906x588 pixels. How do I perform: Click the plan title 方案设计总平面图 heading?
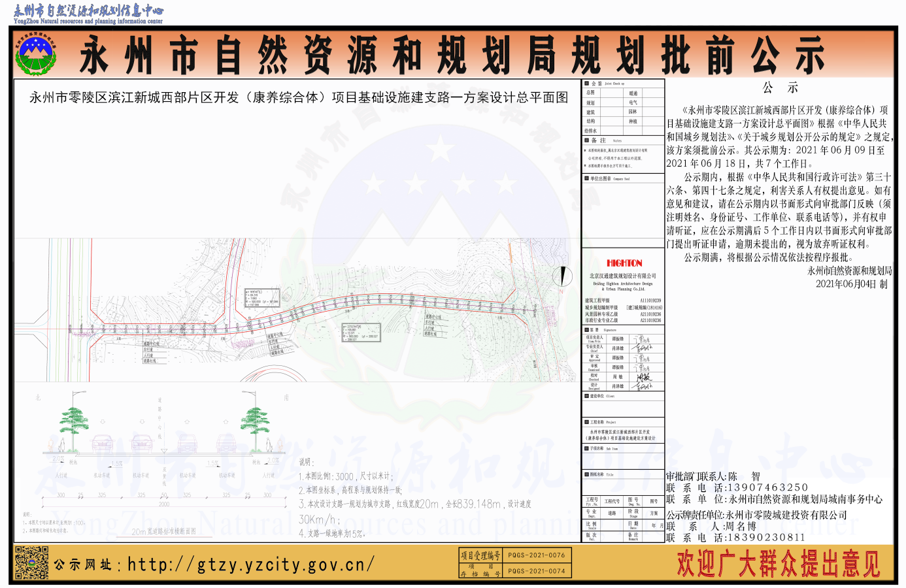pyautogui.click(x=299, y=97)
